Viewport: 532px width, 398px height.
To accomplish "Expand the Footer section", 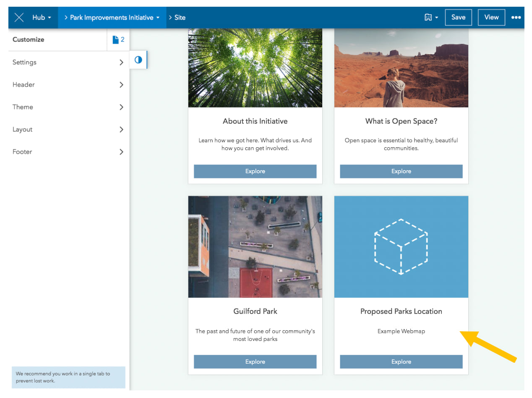I will (x=68, y=152).
